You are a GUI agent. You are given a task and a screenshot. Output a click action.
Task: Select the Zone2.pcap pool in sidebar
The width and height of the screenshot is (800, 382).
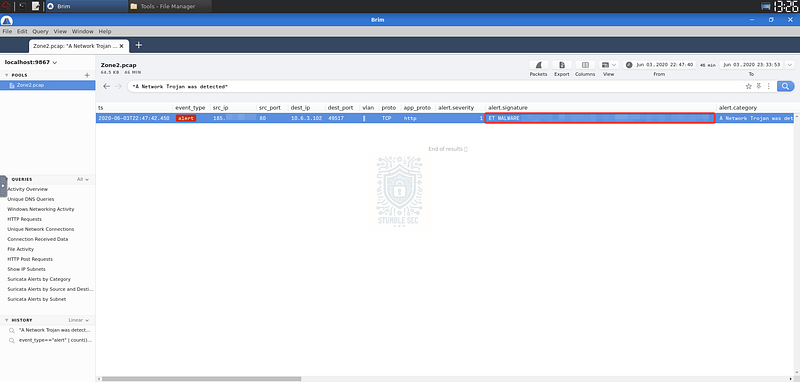point(47,85)
